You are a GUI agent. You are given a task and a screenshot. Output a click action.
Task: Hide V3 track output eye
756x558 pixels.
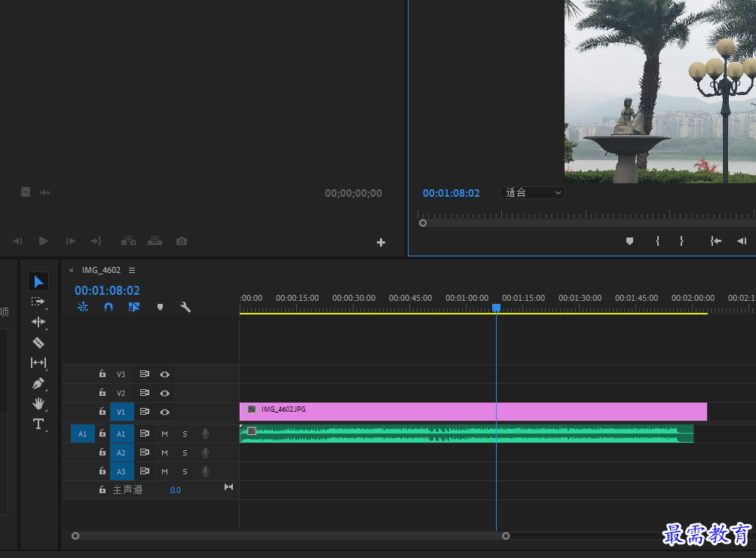point(164,374)
